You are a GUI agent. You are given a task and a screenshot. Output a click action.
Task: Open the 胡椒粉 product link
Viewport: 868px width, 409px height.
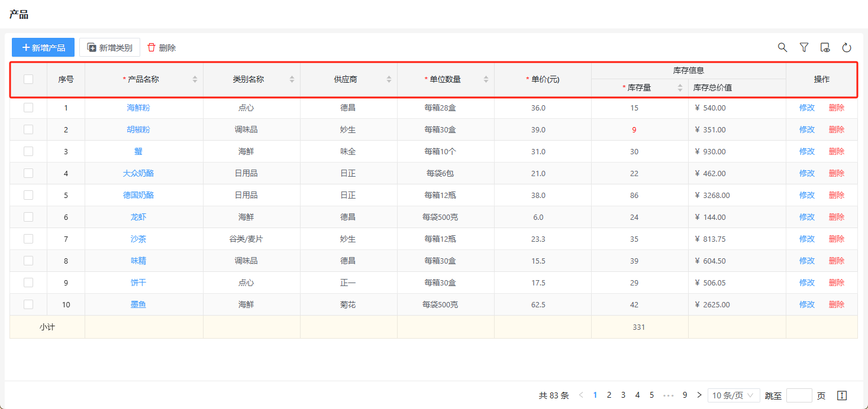[x=138, y=129]
